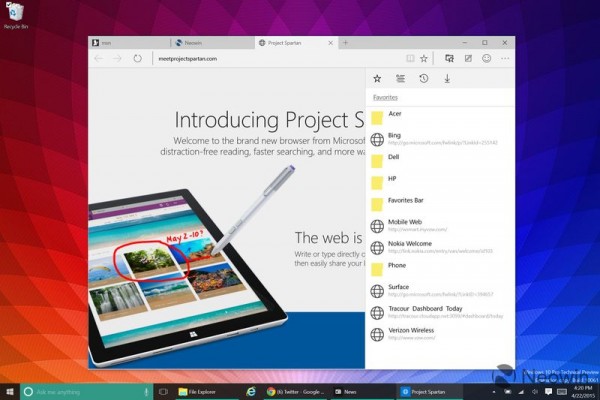This screenshot has width=600, height=400.
Task: Click the Refresh page icon
Action: pos(137,59)
